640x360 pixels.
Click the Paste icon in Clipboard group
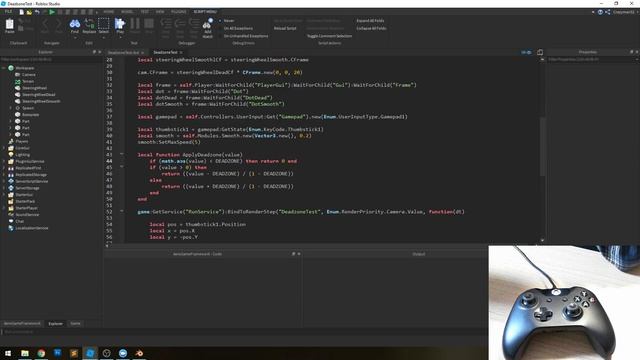click(x=9, y=24)
